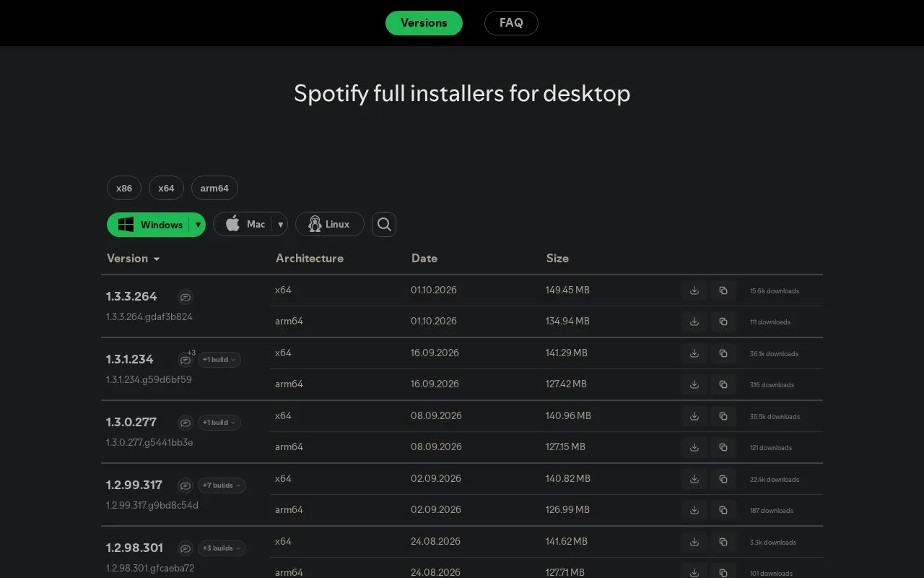Click build id 1.3.1.234.g59d6bf59

(x=149, y=379)
